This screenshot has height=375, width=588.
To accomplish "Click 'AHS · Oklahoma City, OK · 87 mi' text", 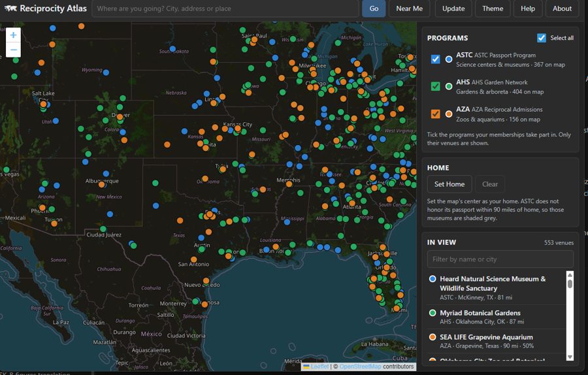I will 482,321.
